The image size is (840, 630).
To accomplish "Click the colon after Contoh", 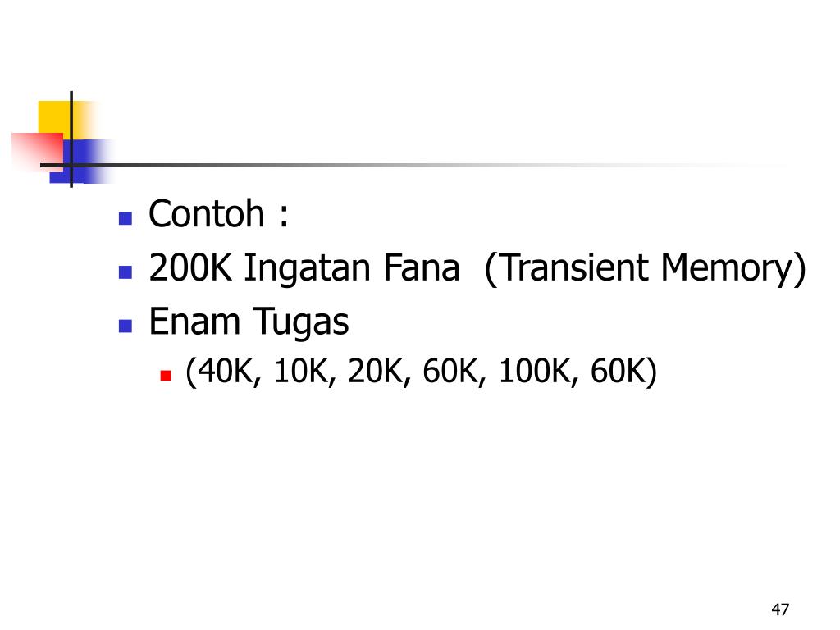I will click(x=283, y=217).
